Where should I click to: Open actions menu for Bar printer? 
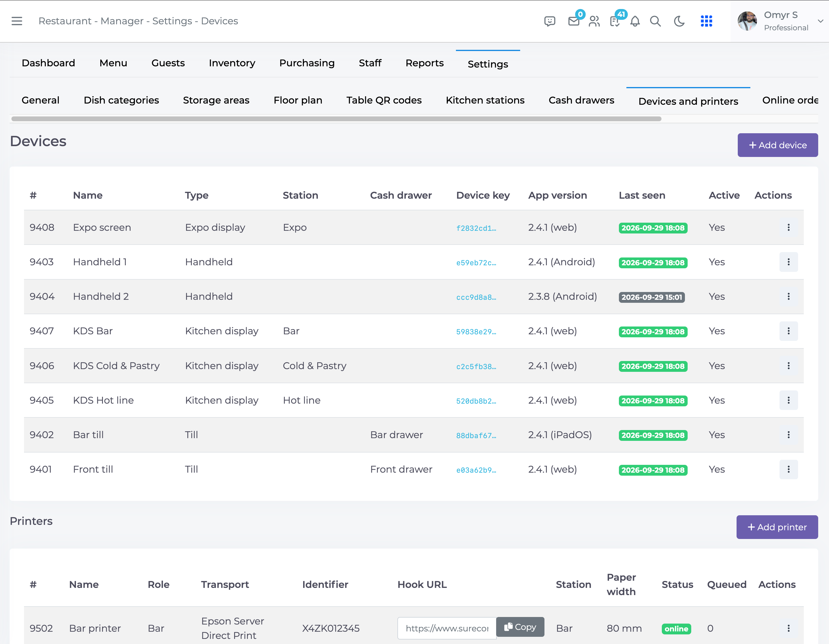click(x=788, y=628)
